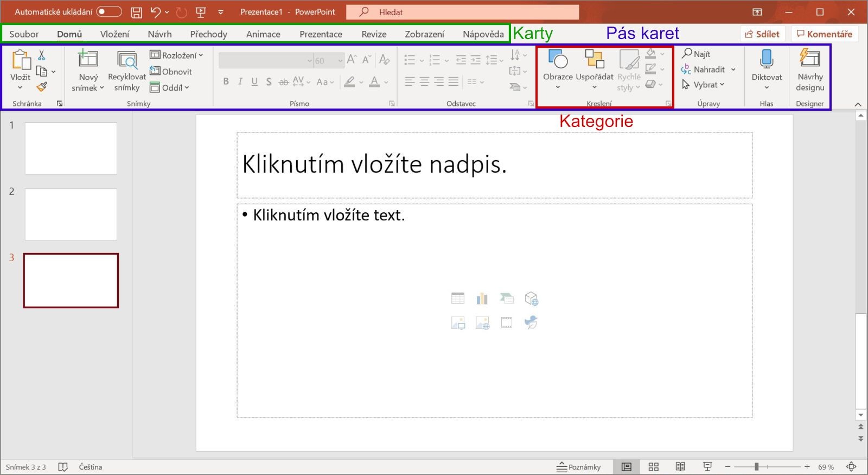Image resolution: width=868 pixels, height=475 pixels.
Task: Open the Rozložení dropdown
Action: pos(176,55)
